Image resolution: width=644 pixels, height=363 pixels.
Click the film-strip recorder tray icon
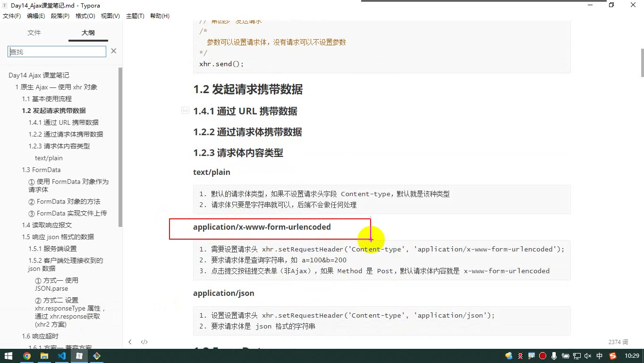[521, 356]
